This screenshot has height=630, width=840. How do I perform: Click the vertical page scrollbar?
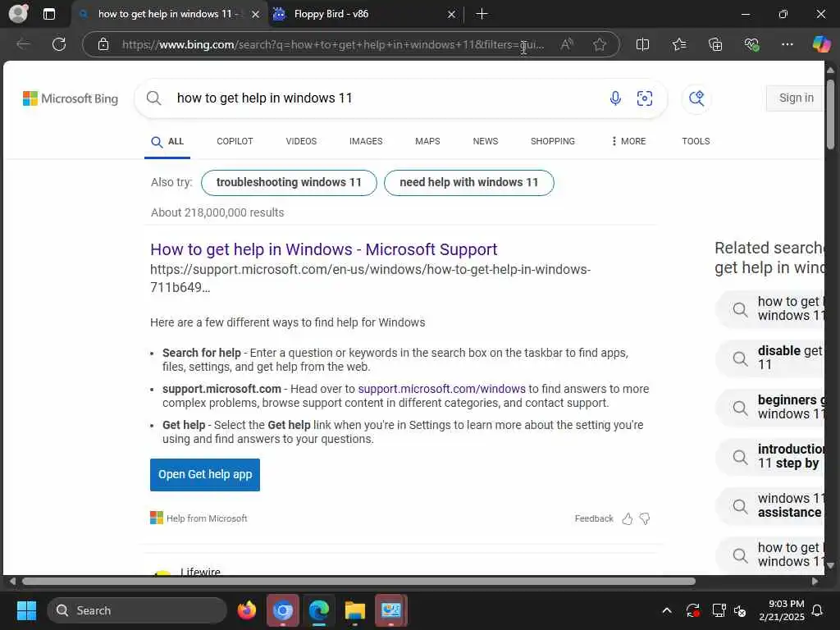(830, 113)
